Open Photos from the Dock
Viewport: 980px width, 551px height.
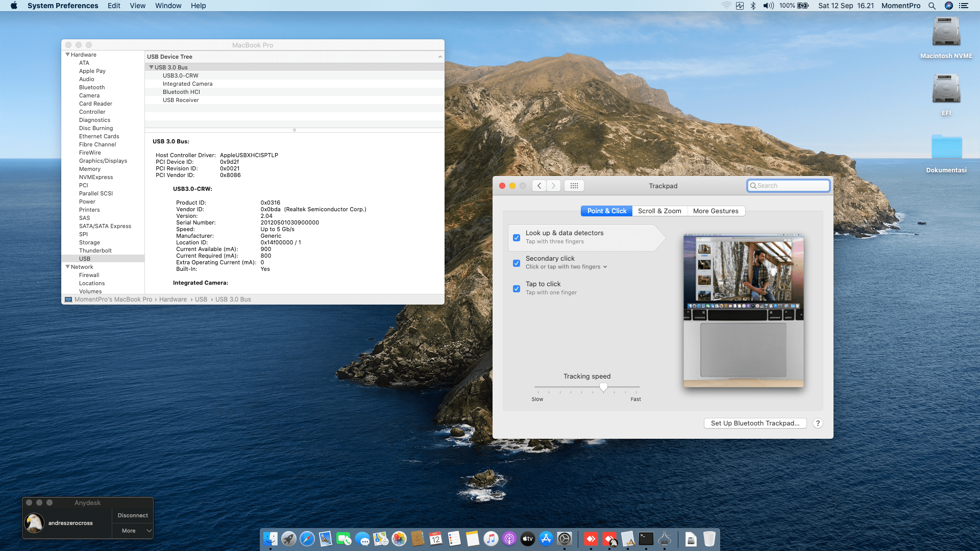tap(399, 539)
